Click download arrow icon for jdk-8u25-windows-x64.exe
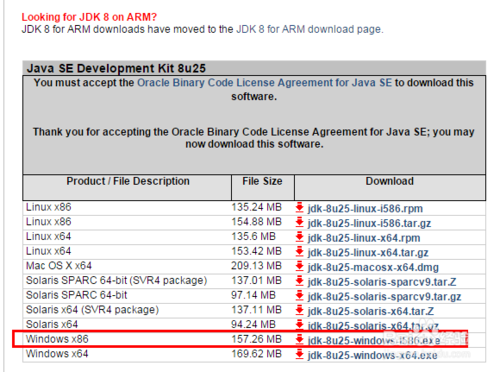The width and height of the screenshot is (500, 372). pos(299,354)
